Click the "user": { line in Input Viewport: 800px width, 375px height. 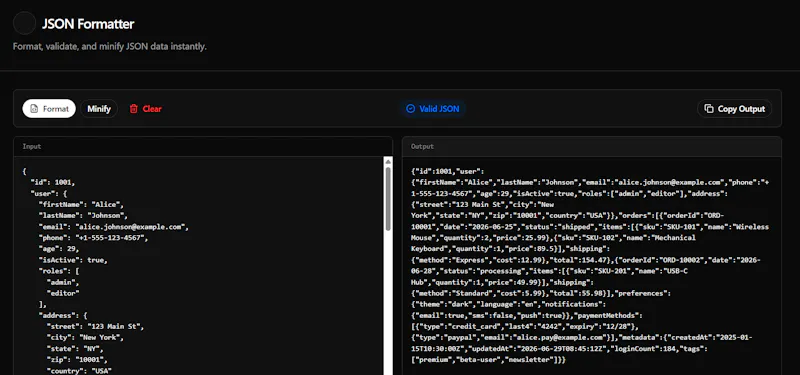pos(48,193)
